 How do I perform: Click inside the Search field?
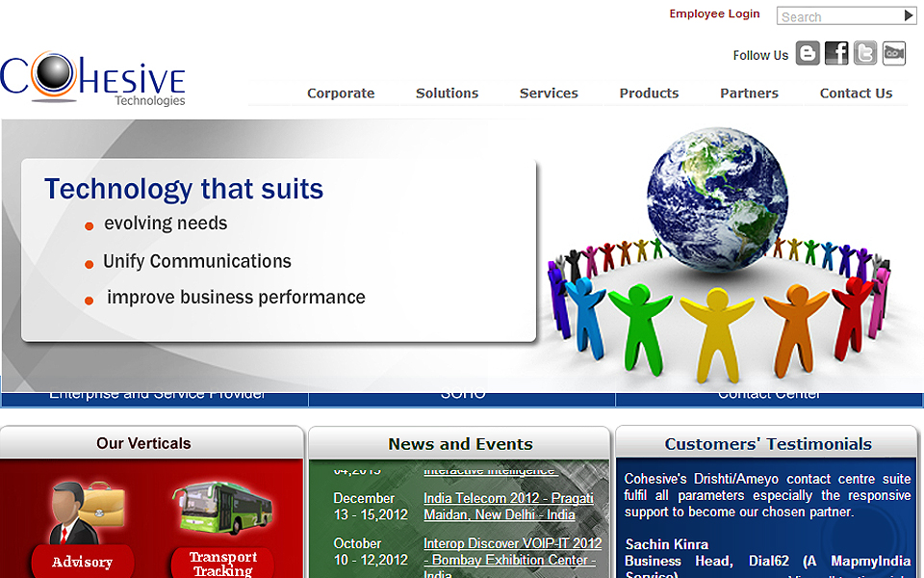click(837, 16)
